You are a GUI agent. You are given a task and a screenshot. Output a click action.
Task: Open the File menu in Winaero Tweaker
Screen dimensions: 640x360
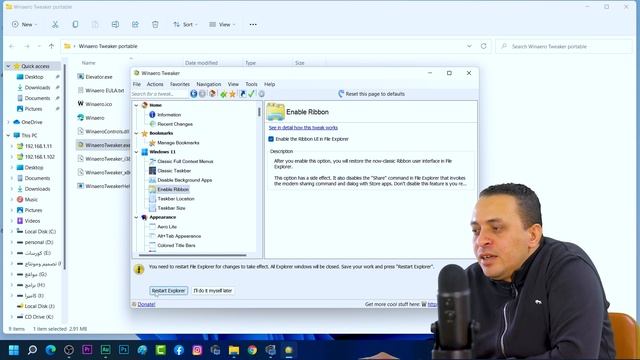137,84
